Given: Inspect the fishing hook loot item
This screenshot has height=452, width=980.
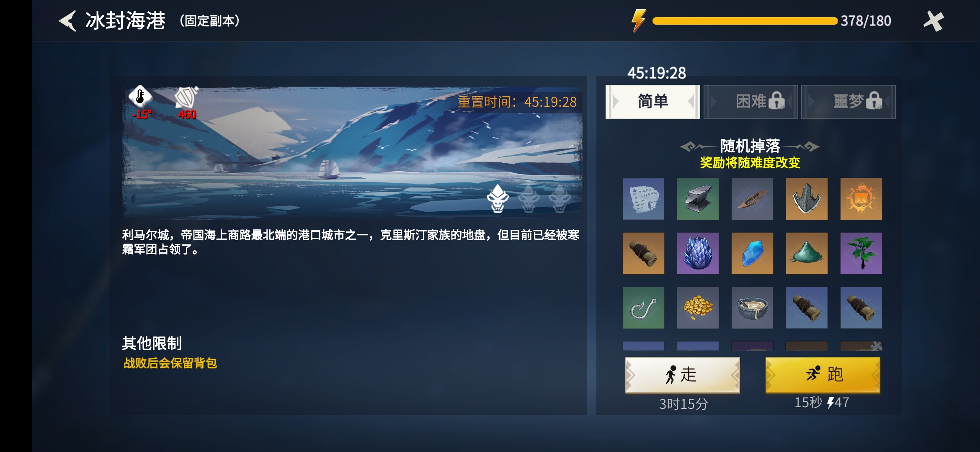Looking at the screenshot, I should click(643, 308).
